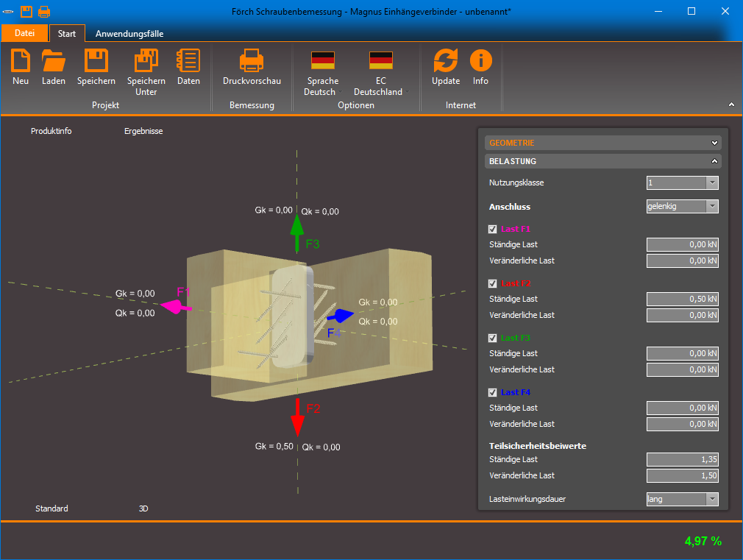Click the 3D connector model in viewport
This screenshot has height=560, width=743.
(293, 318)
